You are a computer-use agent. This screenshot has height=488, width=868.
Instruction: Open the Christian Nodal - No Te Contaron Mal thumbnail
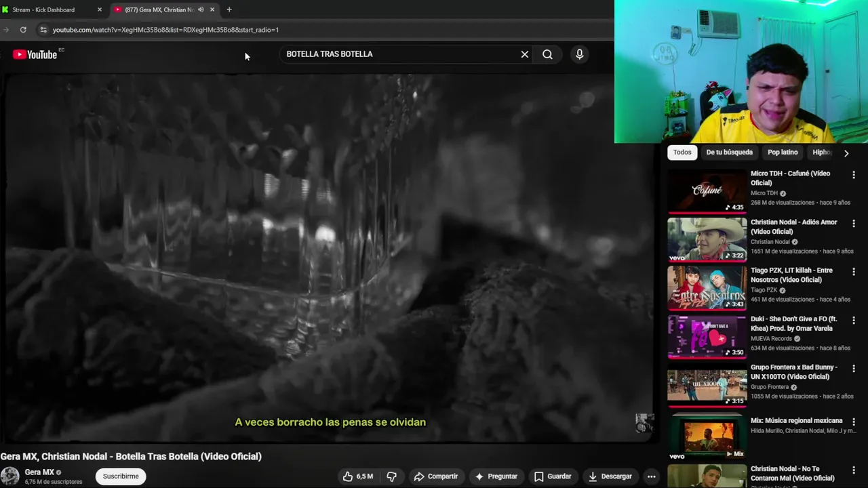click(707, 476)
